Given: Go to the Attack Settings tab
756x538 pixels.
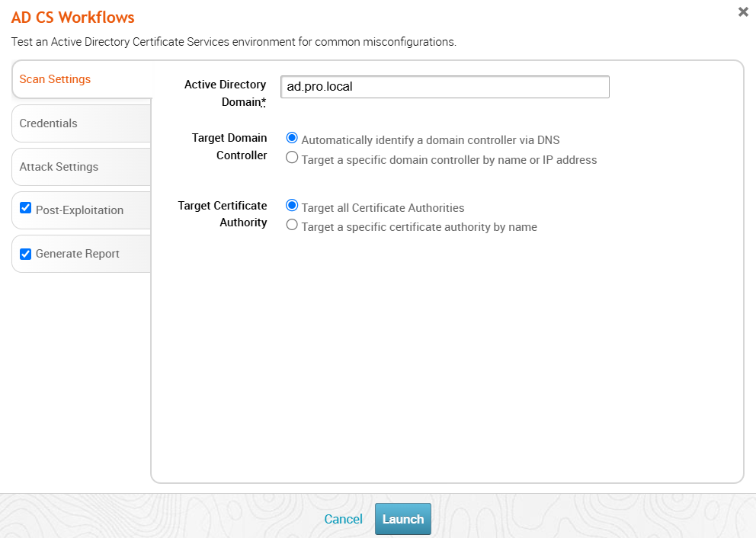Looking at the screenshot, I should [x=59, y=167].
